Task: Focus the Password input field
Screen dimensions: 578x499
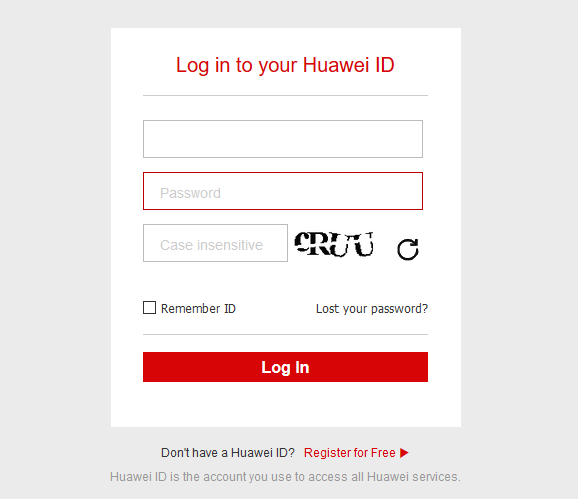Action: click(x=283, y=191)
